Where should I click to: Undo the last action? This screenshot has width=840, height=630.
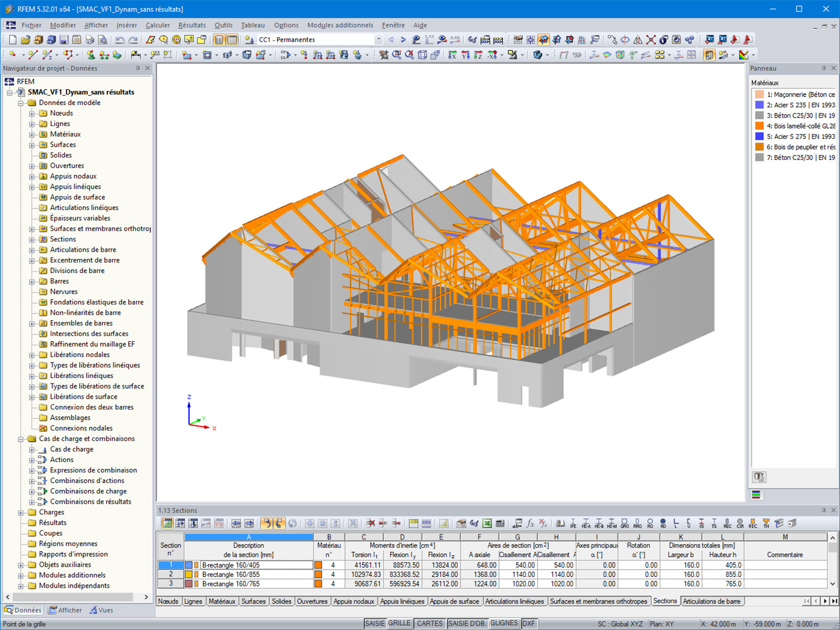[x=120, y=40]
